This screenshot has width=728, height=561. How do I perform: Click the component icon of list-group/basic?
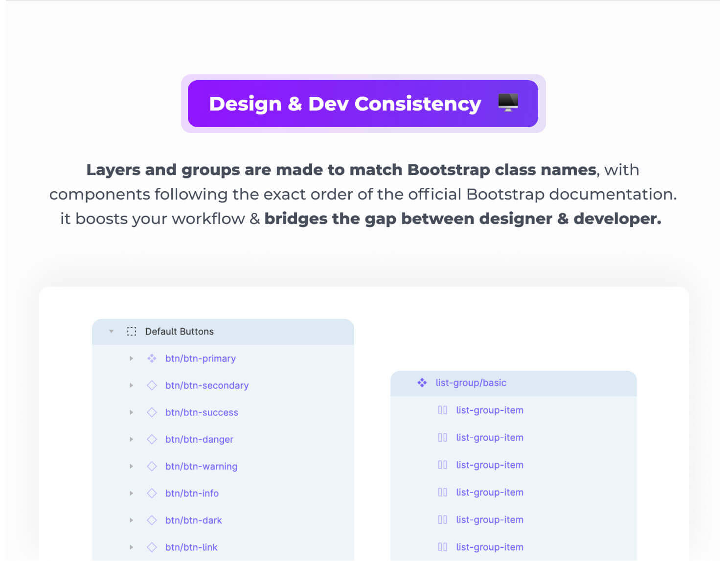[422, 382]
